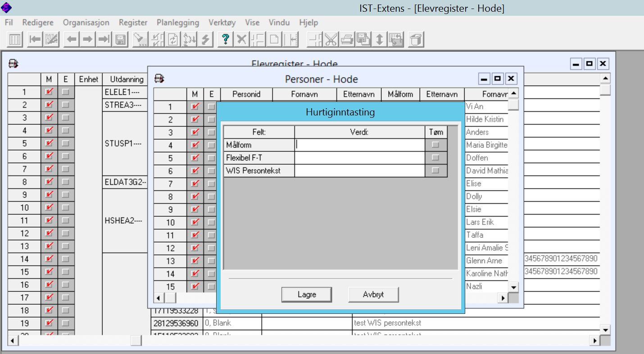644x354 pixels.
Task: Toggle Tøm checkbox for Målform
Action: [435, 145]
